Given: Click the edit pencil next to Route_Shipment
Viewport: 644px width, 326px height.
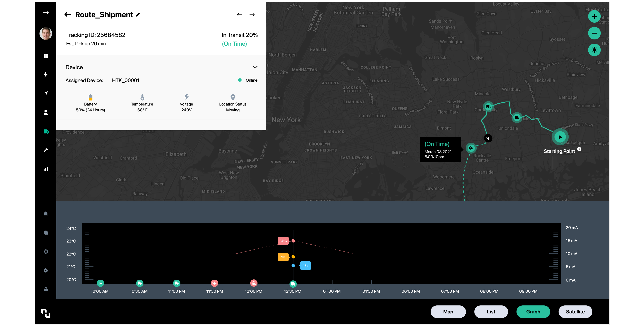Looking at the screenshot, I should 138,15.
